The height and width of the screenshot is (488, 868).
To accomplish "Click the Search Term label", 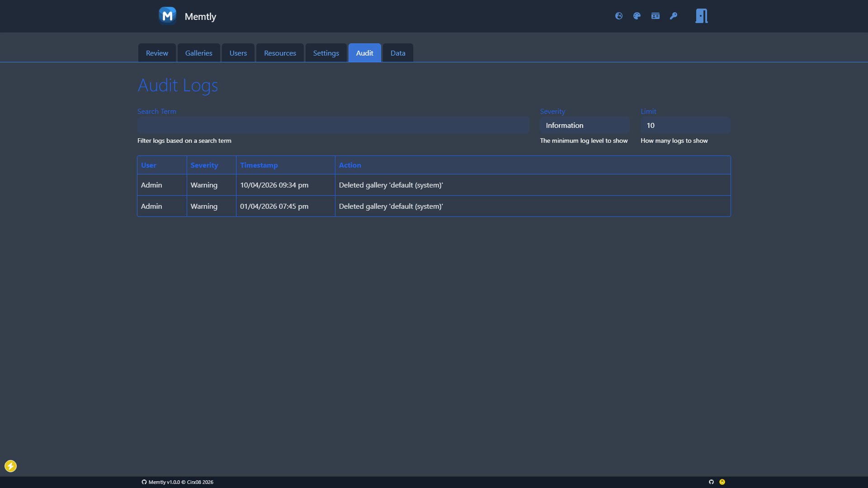I will (x=157, y=111).
